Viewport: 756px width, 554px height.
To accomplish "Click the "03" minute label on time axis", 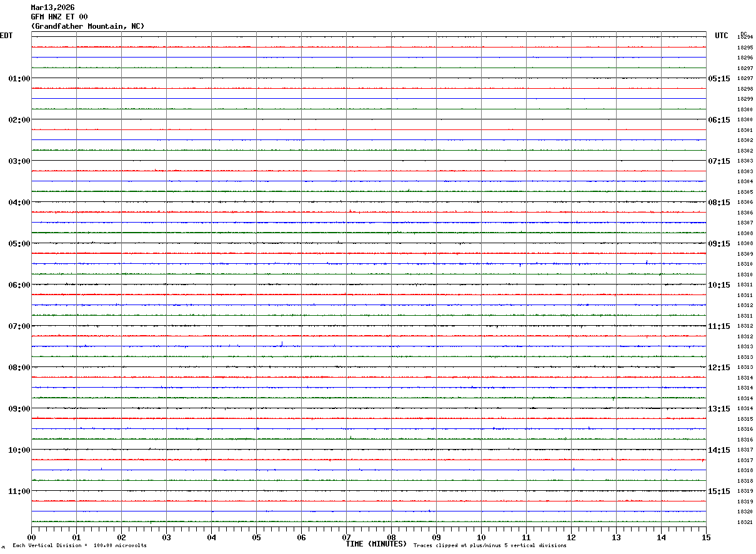I will click(166, 537).
